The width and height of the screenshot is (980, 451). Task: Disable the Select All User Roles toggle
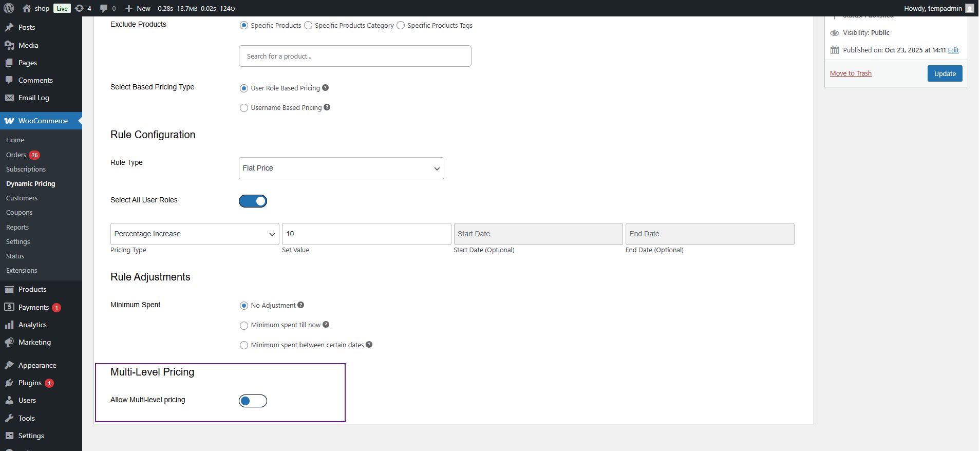tap(253, 201)
